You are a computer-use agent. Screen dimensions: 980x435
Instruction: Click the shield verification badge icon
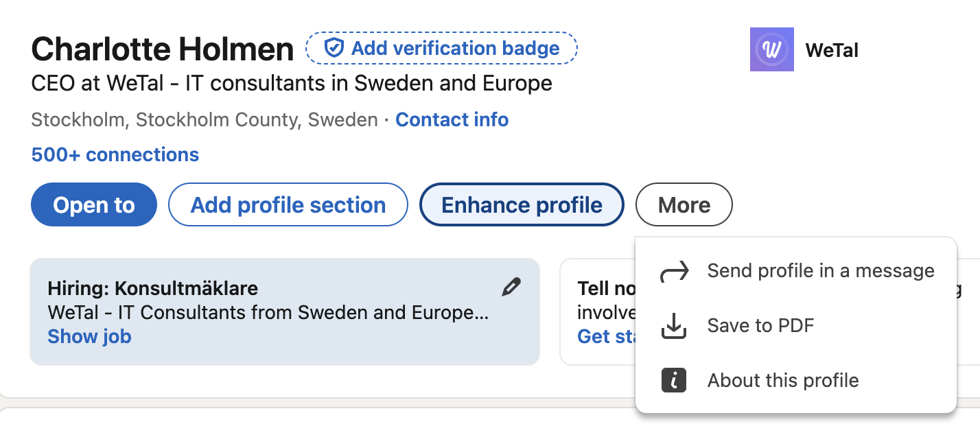click(334, 48)
